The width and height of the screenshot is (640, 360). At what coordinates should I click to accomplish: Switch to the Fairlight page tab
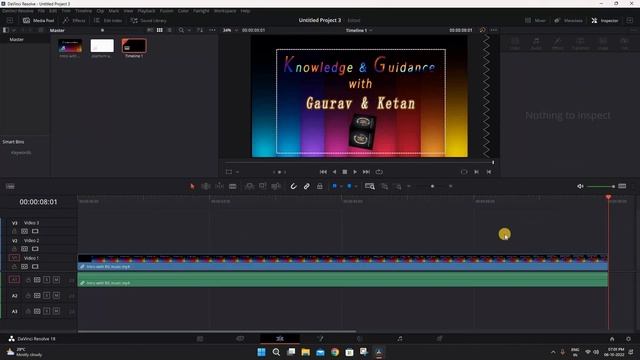pyautogui.click(x=400, y=338)
